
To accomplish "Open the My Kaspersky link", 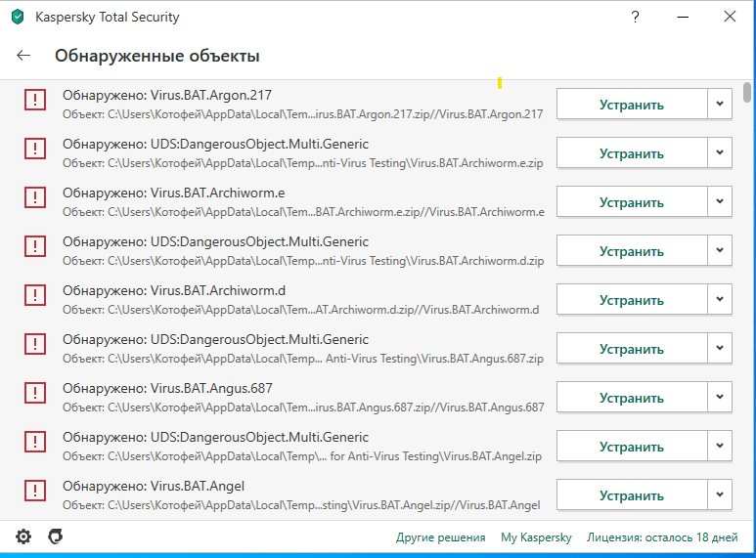I will click(536, 537).
